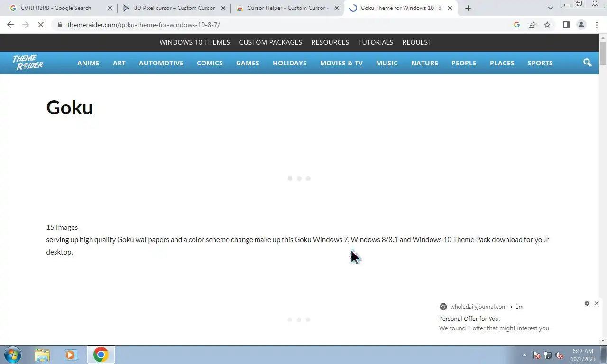Open Chrome profile avatar

point(581,25)
